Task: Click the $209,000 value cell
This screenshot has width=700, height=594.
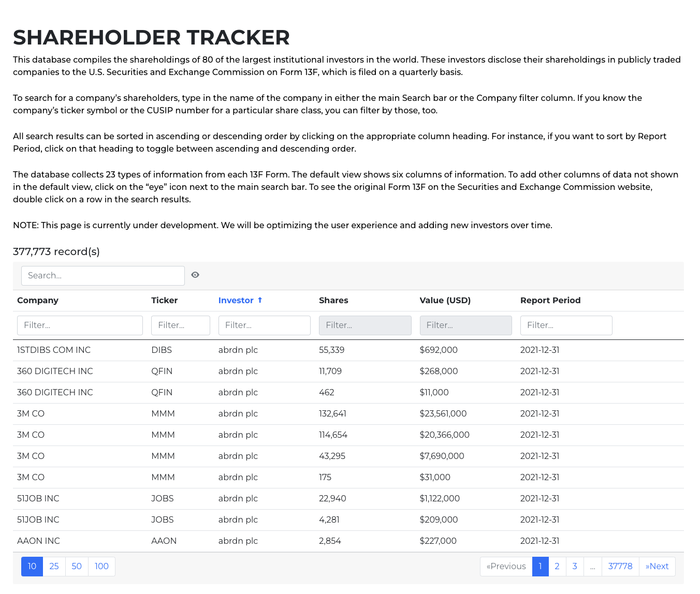Action: pos(439,519)
